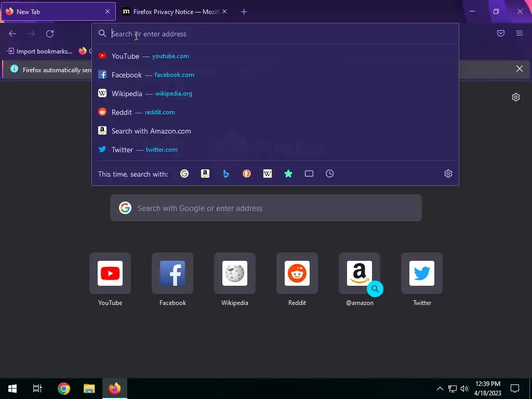
Task: Open Task View on taskbar
Action: 37,389
